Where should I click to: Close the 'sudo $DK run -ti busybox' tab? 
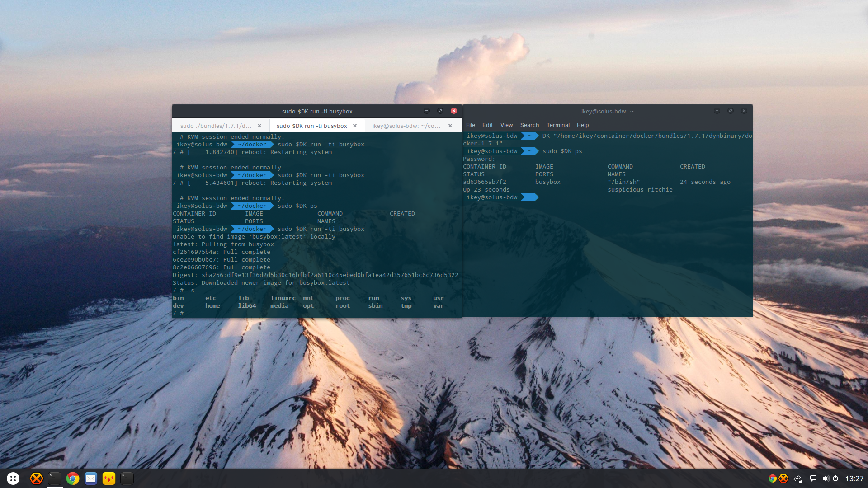click(x=355, y=126)
